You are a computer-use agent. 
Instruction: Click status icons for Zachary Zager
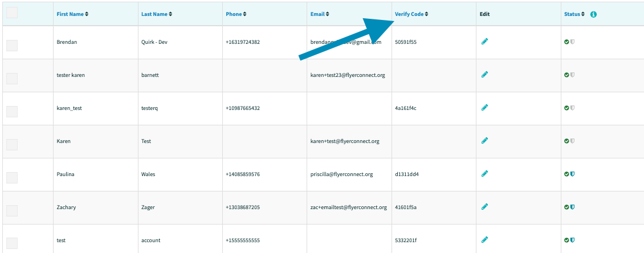click(569, 207)
